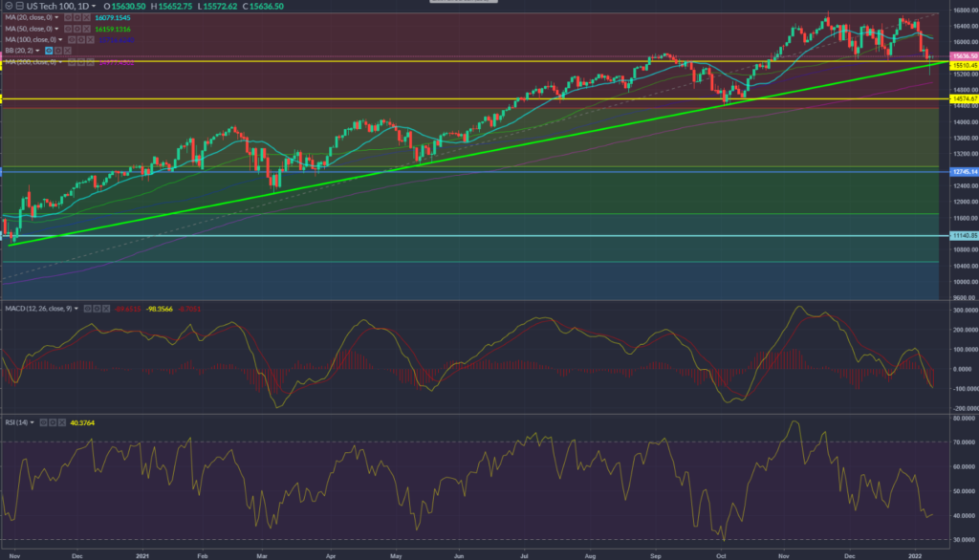This screenshot has width=979, height=560.
Task: Open MA (50, close, 0) settings gear
Action: pyautogui.click(x=76, y=29)
